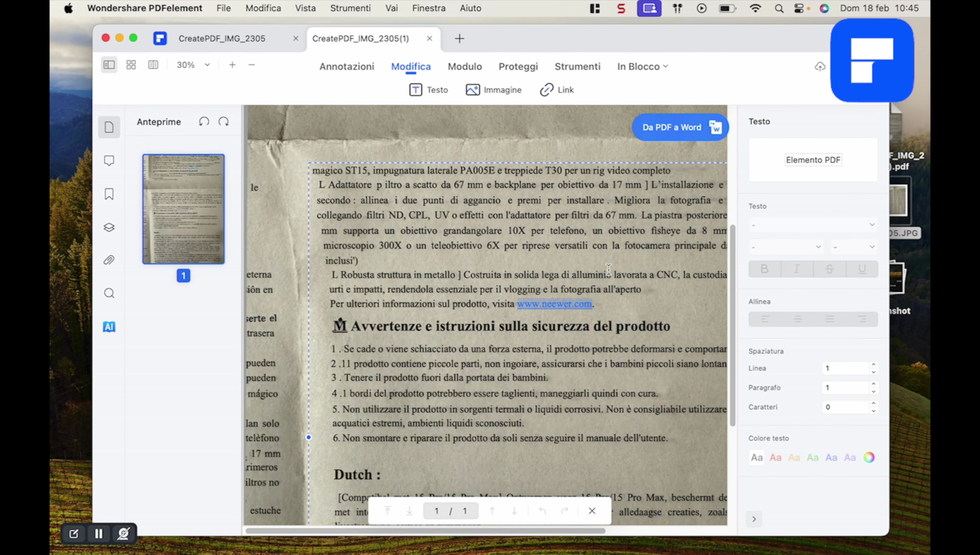Open the custom color wheel picker
This screenshot has height=555, width=980.
(x=869, y=457)
